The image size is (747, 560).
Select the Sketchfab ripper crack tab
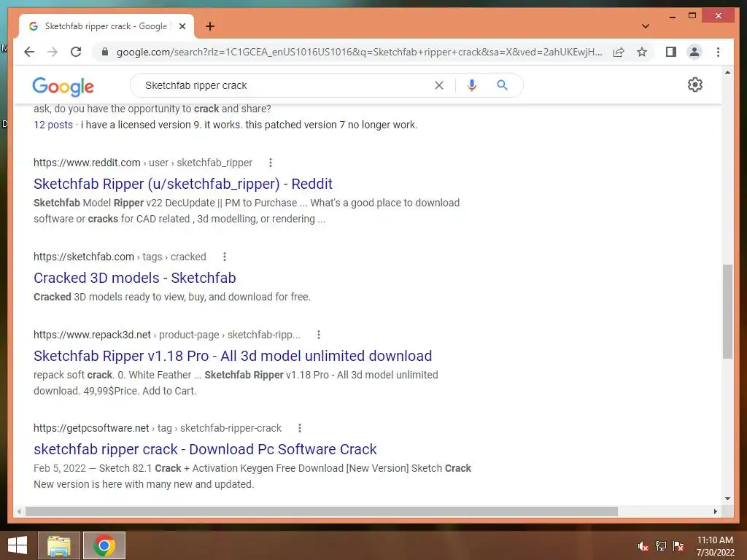(x=106, y=26)
